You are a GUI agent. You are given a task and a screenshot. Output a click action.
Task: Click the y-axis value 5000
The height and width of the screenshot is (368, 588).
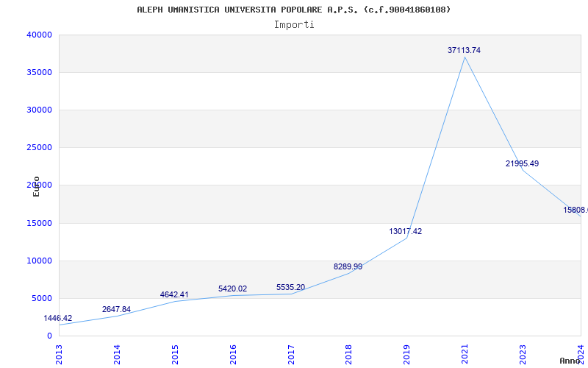click(41, 299)
